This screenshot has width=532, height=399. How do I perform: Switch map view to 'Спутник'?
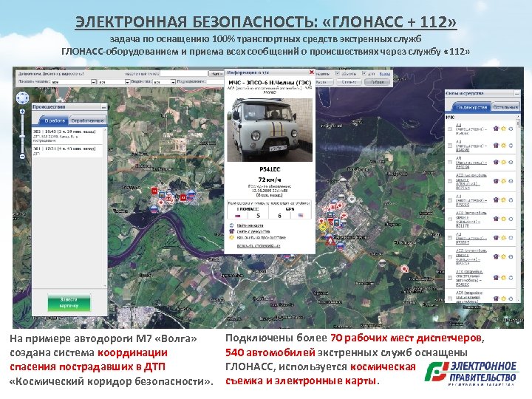pyautogui.click(x=349, y=82)
